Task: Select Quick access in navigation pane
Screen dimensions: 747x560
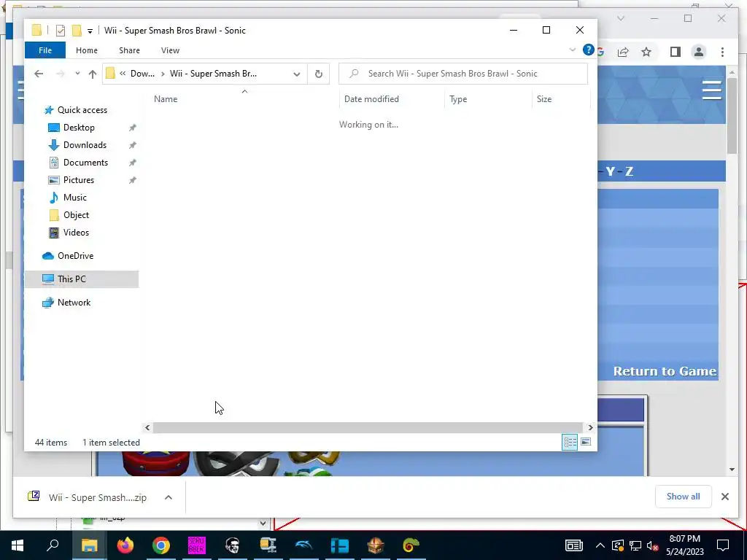Action: (82, 110)
